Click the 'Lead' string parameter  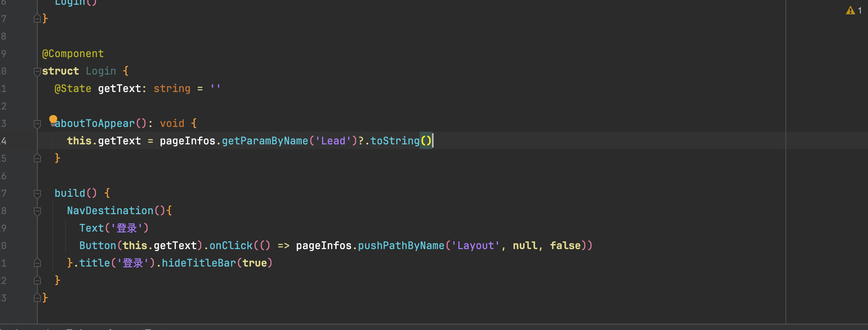point(333,141)
